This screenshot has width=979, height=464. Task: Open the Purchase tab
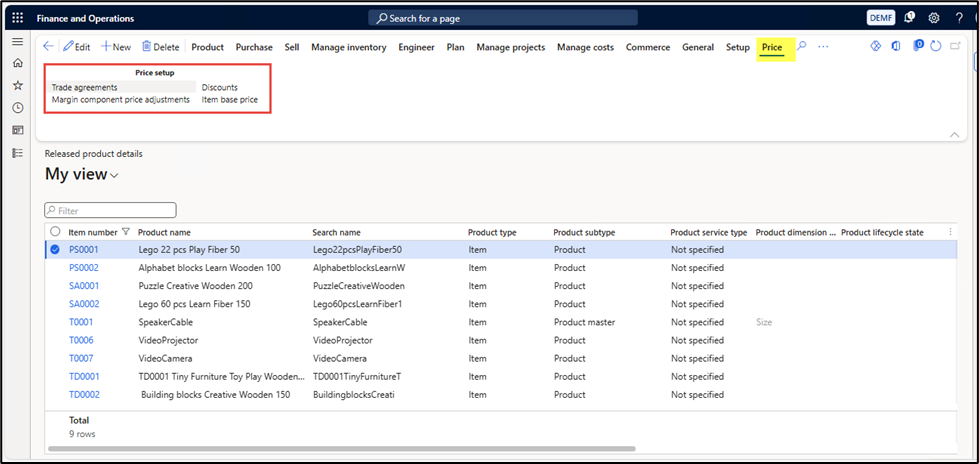[254, 47]
